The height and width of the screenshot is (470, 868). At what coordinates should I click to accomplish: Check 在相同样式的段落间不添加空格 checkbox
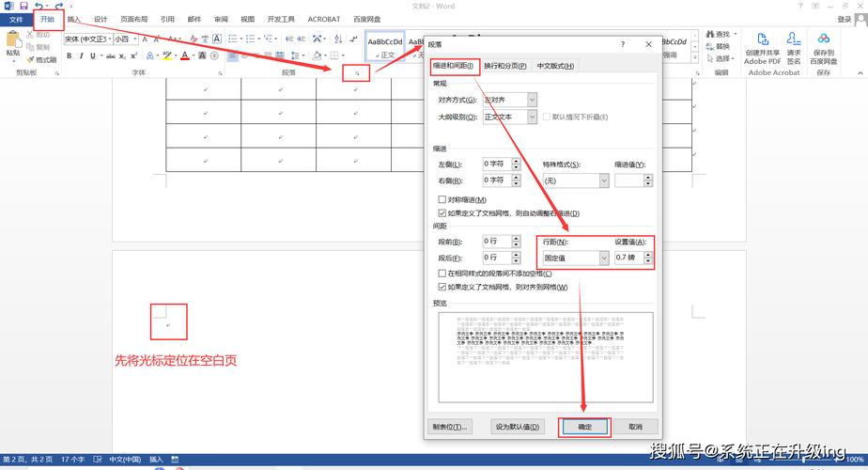[x=442, y=274]
